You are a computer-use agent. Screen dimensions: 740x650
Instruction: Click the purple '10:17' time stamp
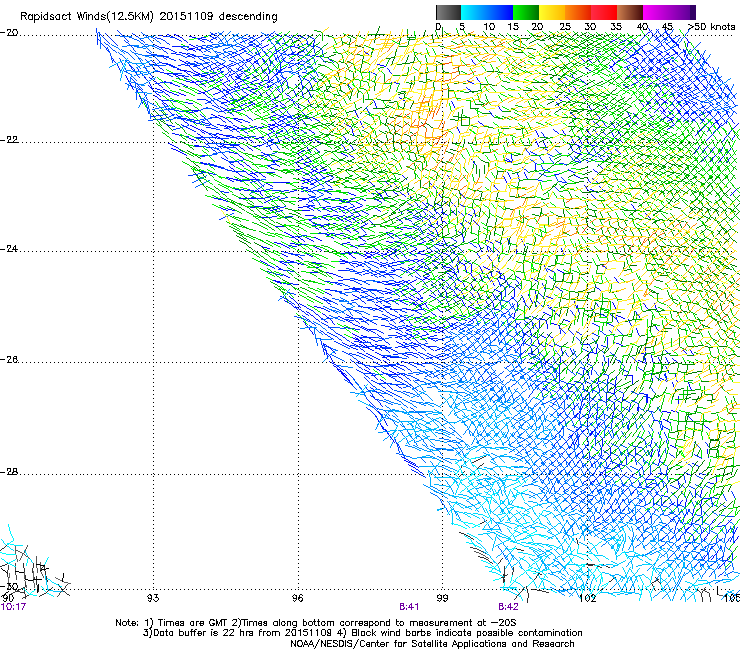pos(13,607)
